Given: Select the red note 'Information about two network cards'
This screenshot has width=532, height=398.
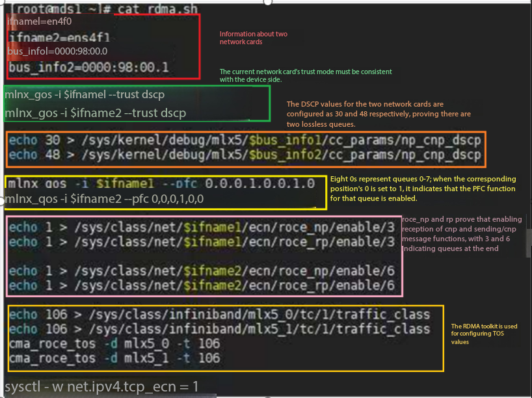Looking at the screenshot, I should (253, 38).
